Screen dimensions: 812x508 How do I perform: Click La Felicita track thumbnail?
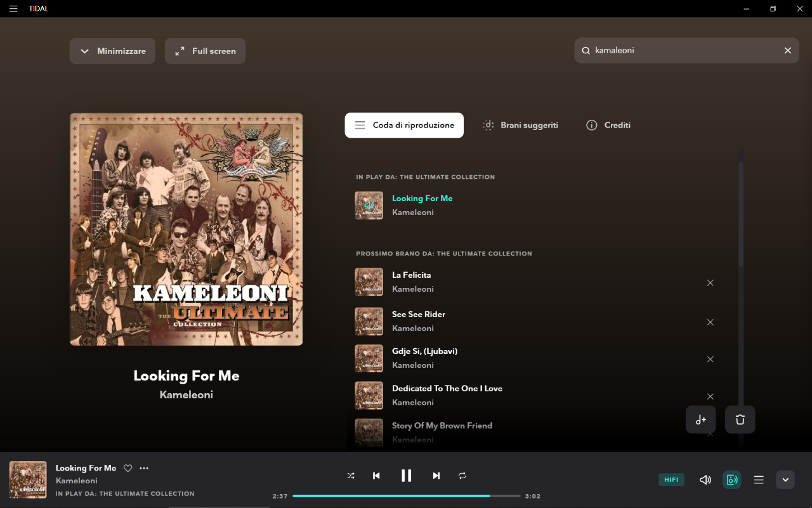pyautogui.click(x=369, y=282)
